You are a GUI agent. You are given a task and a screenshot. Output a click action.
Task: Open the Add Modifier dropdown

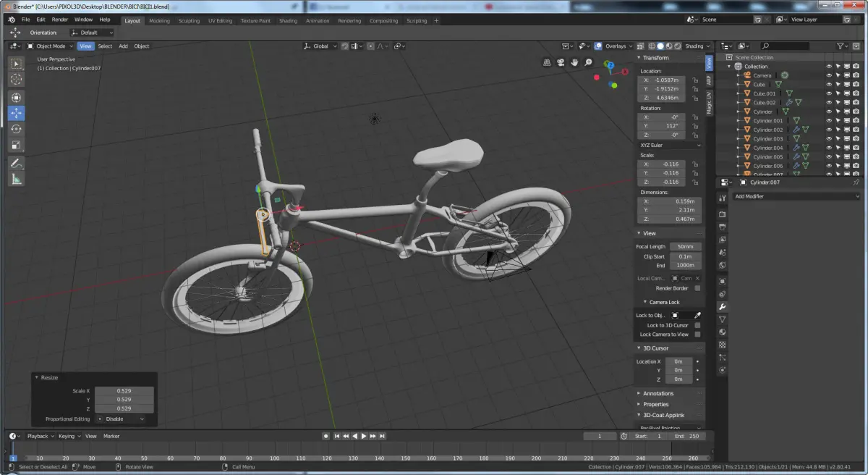(x=796, y=196)
